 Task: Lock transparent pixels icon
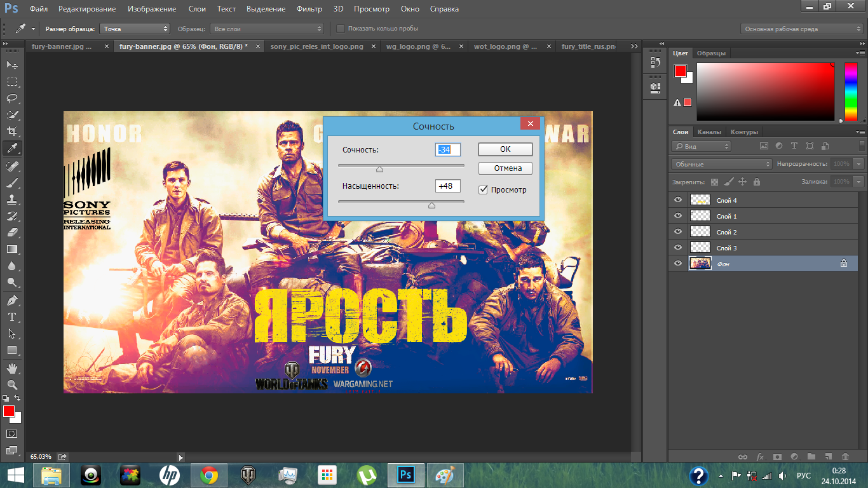pos(714,182)
